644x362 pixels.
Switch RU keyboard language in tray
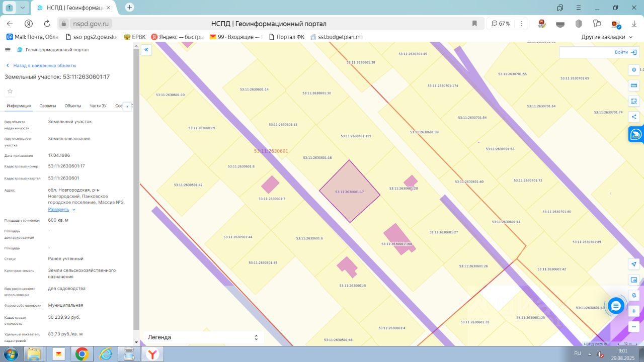point(578,353)
